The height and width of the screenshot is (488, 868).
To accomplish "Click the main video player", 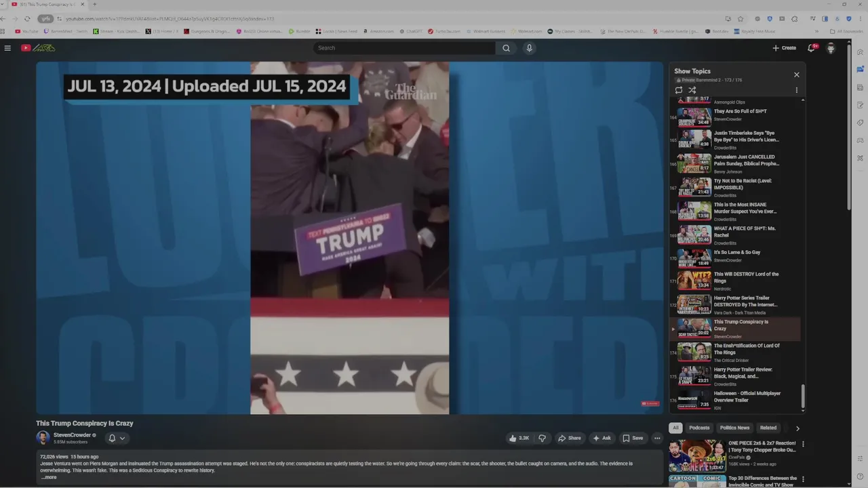I will coord(349,238).
